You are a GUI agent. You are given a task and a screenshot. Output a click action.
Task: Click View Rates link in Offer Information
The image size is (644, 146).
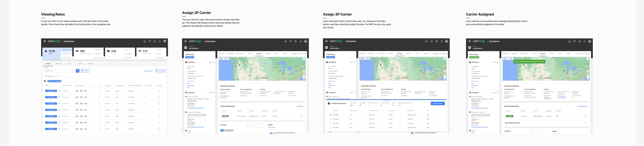(x=300, y=106)
